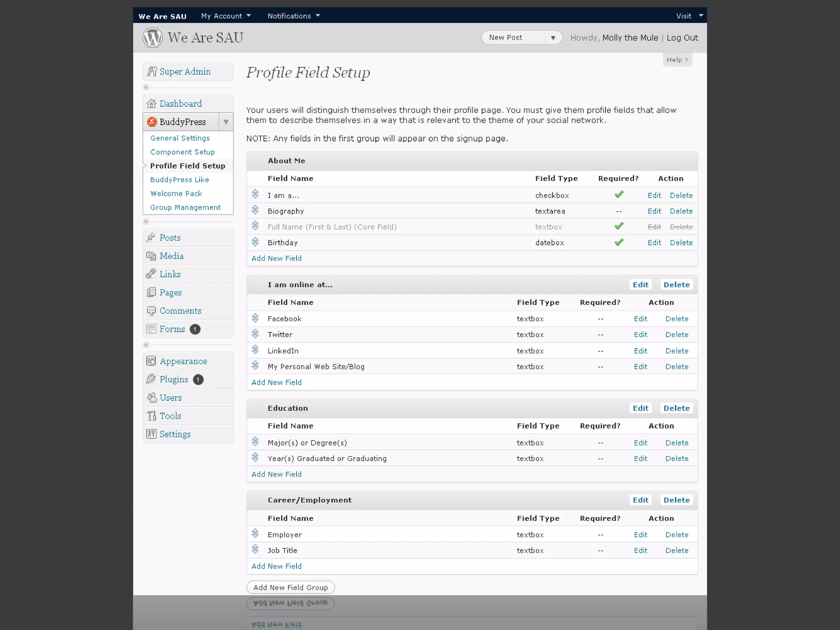Click the New Post button
This screenshot has width=840, height=630.
(x=514, y=38)
